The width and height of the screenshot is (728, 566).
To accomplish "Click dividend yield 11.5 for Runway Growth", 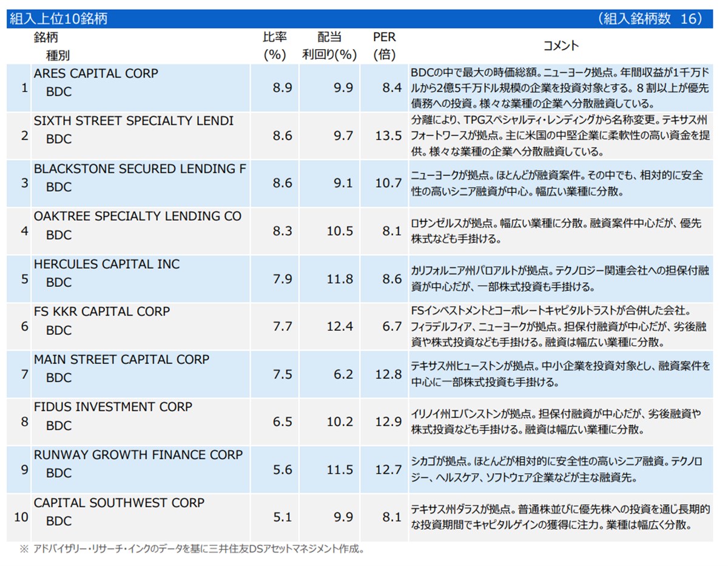I will click(x=340, y=470).
